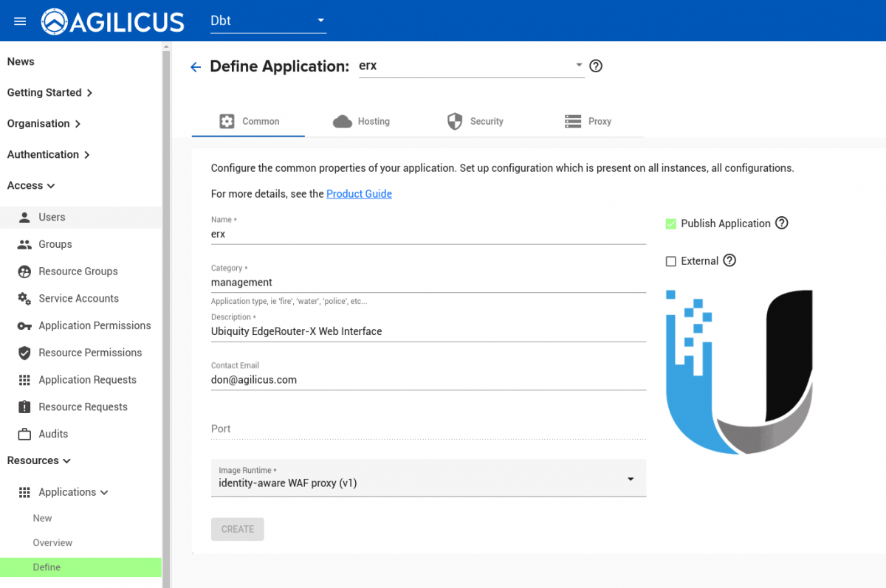Open Groups from the sidebar
886x588 pixels.
pyautogui.click(x=55, y=244)
